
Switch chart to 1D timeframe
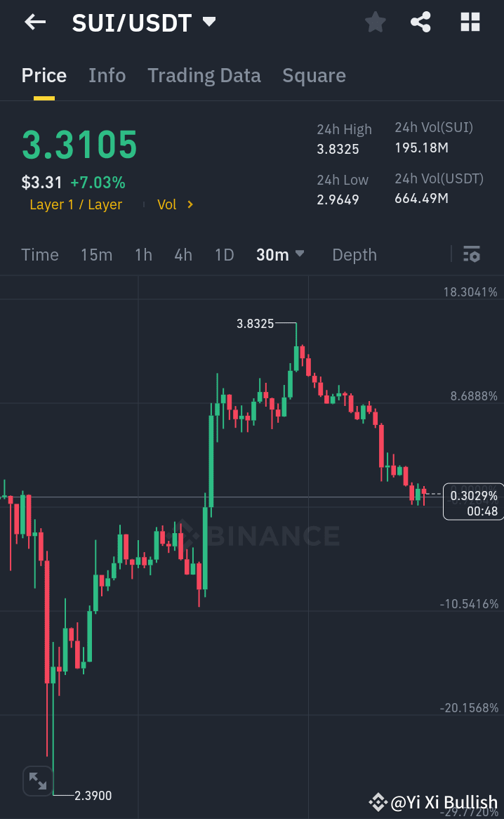224,254
